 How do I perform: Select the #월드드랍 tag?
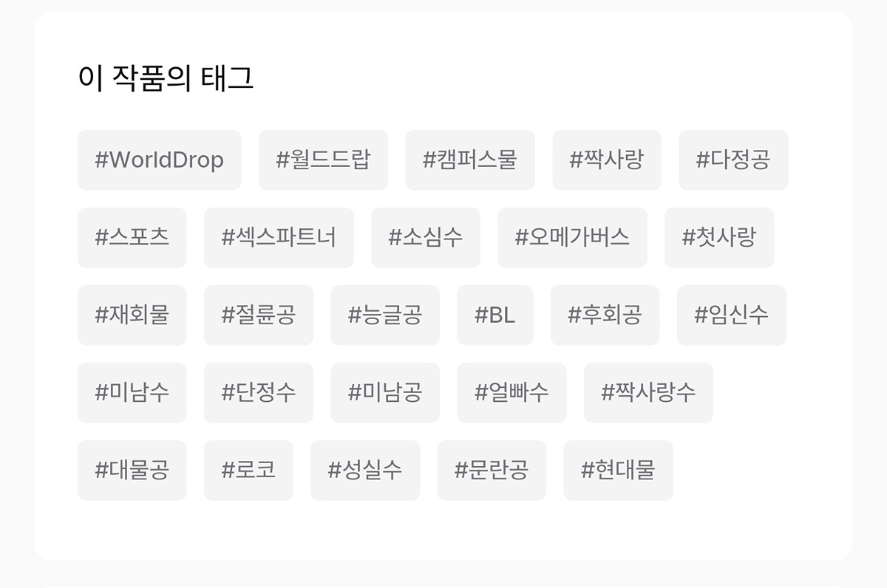[x=323, y=160]
